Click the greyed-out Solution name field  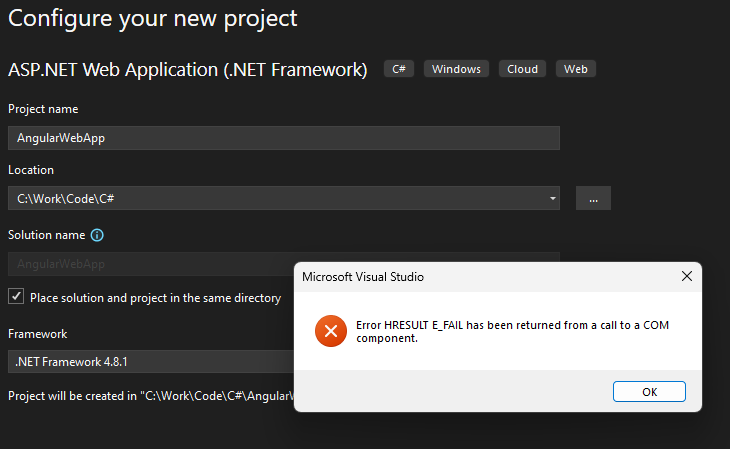(151, 264)
